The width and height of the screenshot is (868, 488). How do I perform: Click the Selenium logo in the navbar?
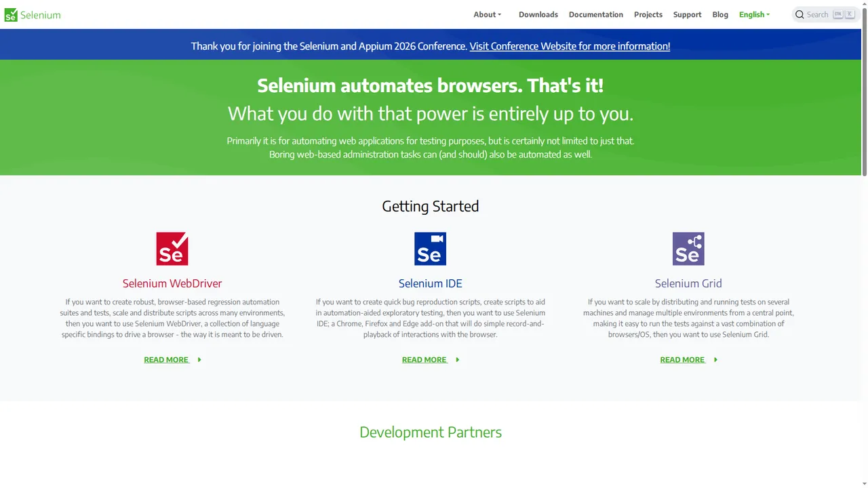[33, 15]
